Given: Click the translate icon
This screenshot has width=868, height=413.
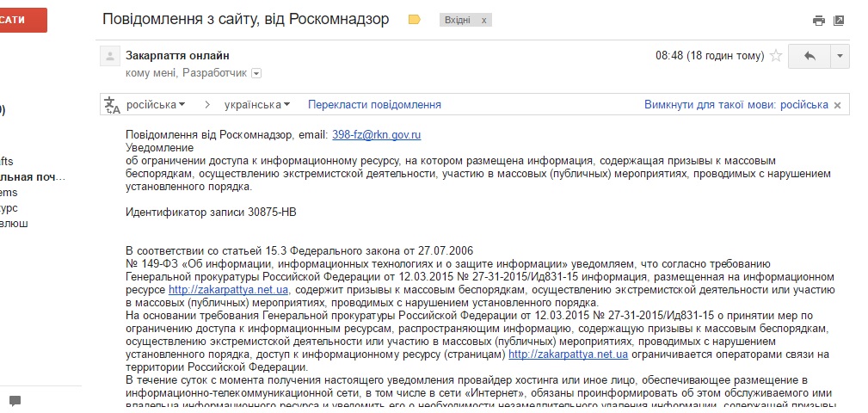Looking at the screenshot, I should (x=113, y=105).
